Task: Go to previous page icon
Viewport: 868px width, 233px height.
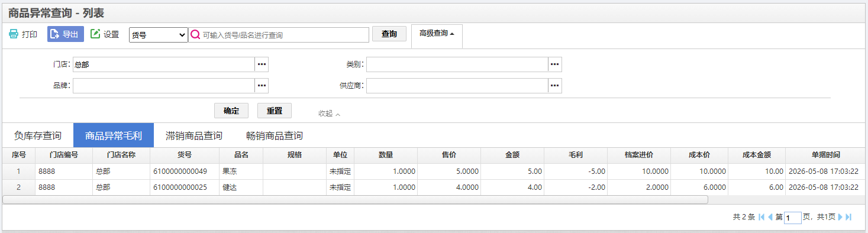Action: (770, 217)
